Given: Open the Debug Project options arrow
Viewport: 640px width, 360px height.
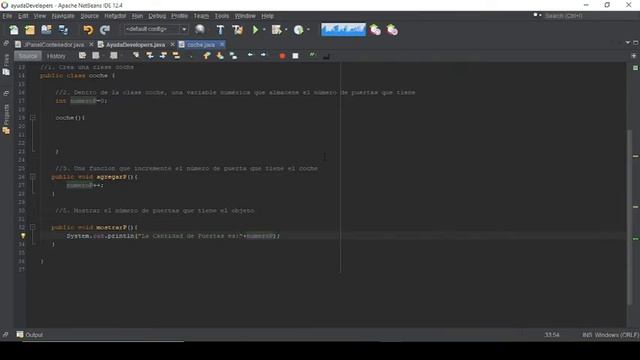Looking at the screenshot, I should click(286, 30).
